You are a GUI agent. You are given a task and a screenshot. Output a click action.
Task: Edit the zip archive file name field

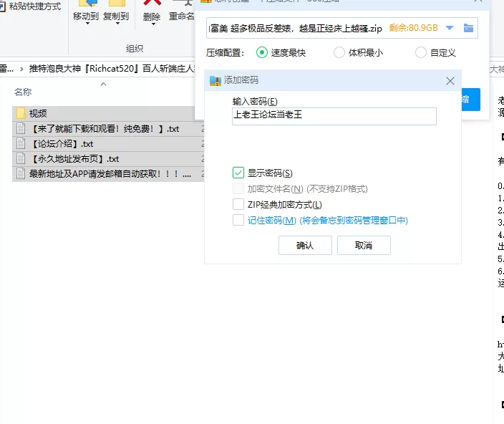pos(296,28)
